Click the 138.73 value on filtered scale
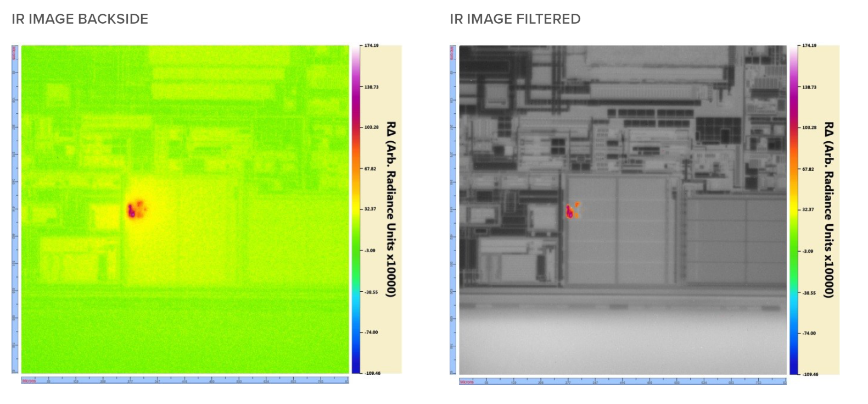 point(809,87)
